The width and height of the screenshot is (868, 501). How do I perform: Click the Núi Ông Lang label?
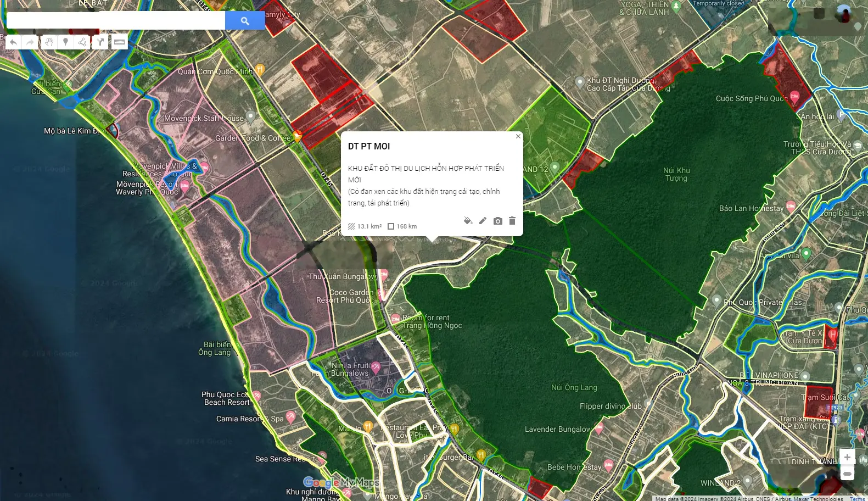(x=574, y=387)
